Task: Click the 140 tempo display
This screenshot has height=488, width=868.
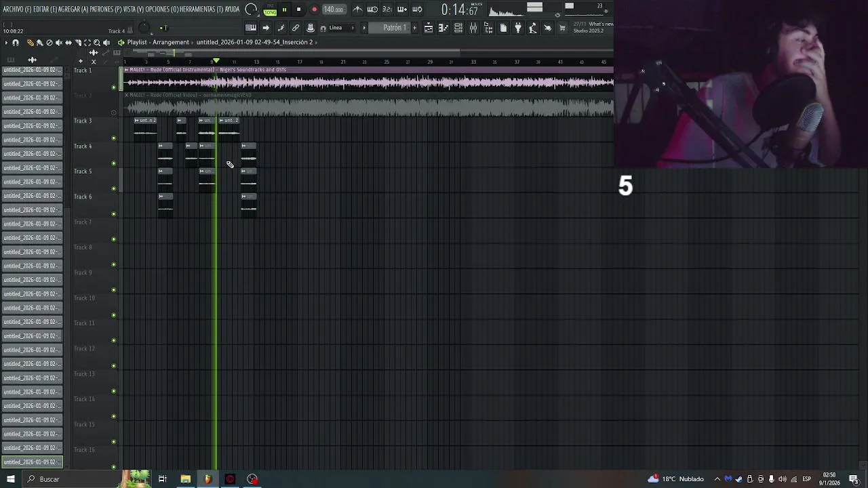Action: tap(333, 9)
